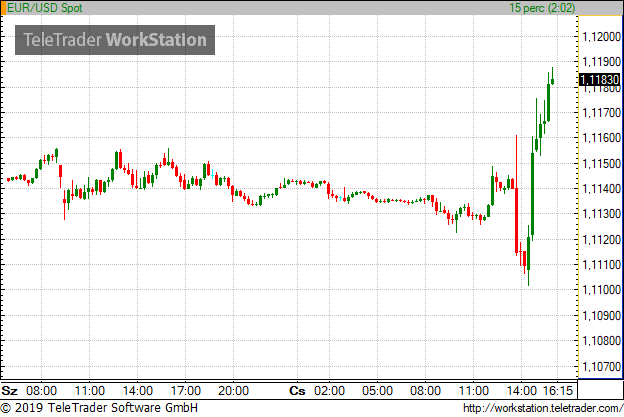Screen dimensions: 624x417
Task: Click the 2019 TeleTrader Software GmbH copyright text
Action: point(99,408)
